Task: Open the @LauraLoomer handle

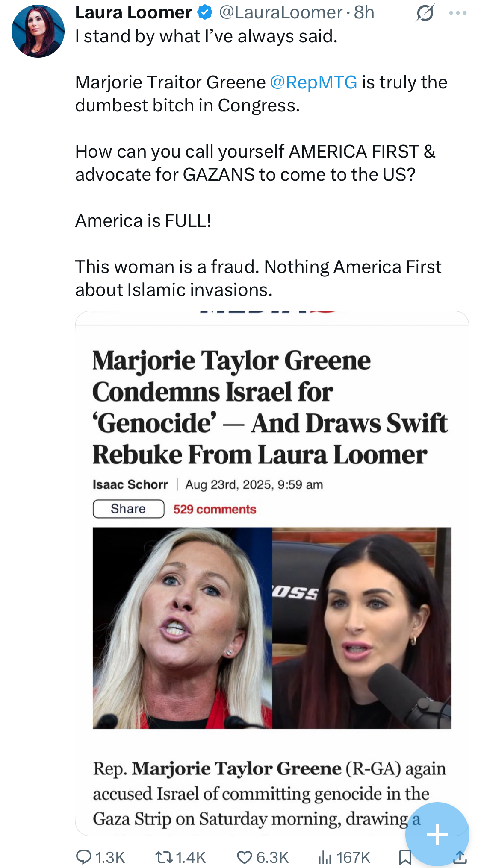Action: pyautogui.click(x=281, y=12)
